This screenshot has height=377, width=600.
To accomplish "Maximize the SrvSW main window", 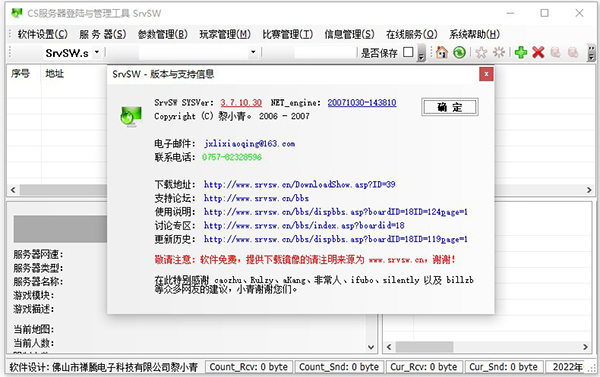I will 544,13.
